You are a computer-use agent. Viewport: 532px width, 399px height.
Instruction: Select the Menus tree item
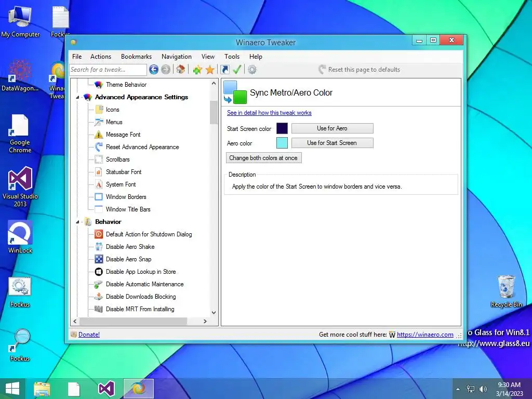pyautogui.click(x=114, y=122)
